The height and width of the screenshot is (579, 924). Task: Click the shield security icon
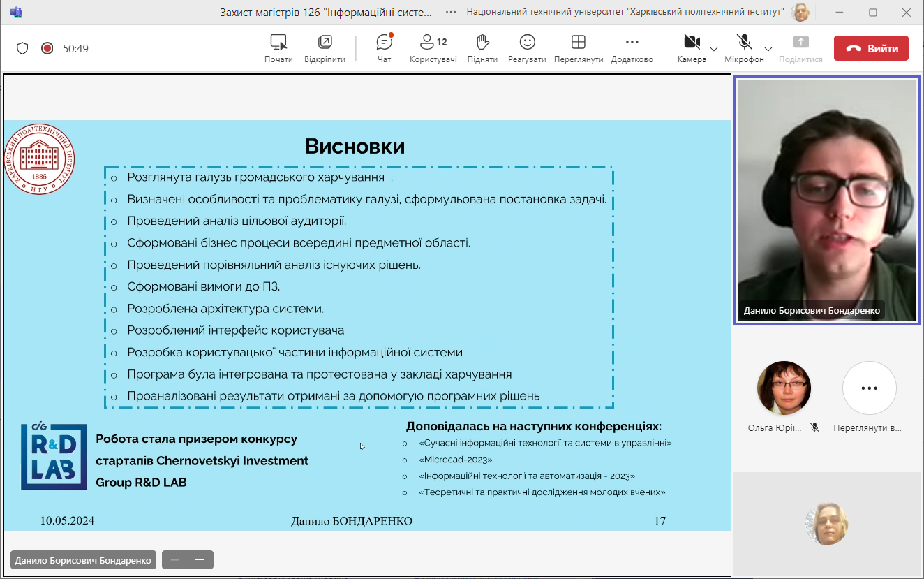coord(22,48)
